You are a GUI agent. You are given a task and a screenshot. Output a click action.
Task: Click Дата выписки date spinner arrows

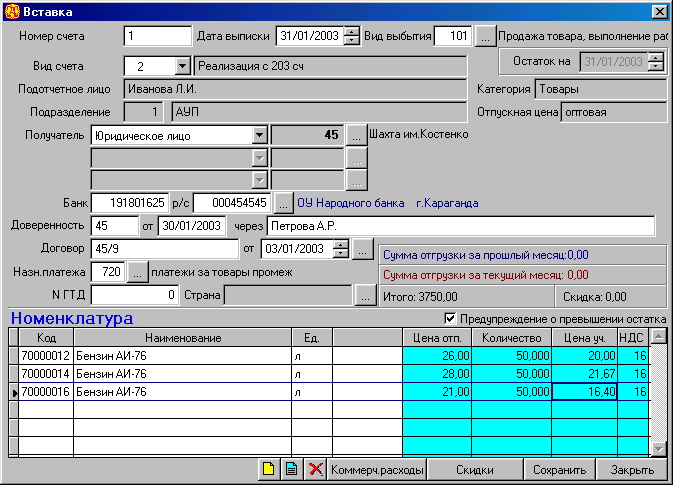pyautogui.click(x=351, y=37)
